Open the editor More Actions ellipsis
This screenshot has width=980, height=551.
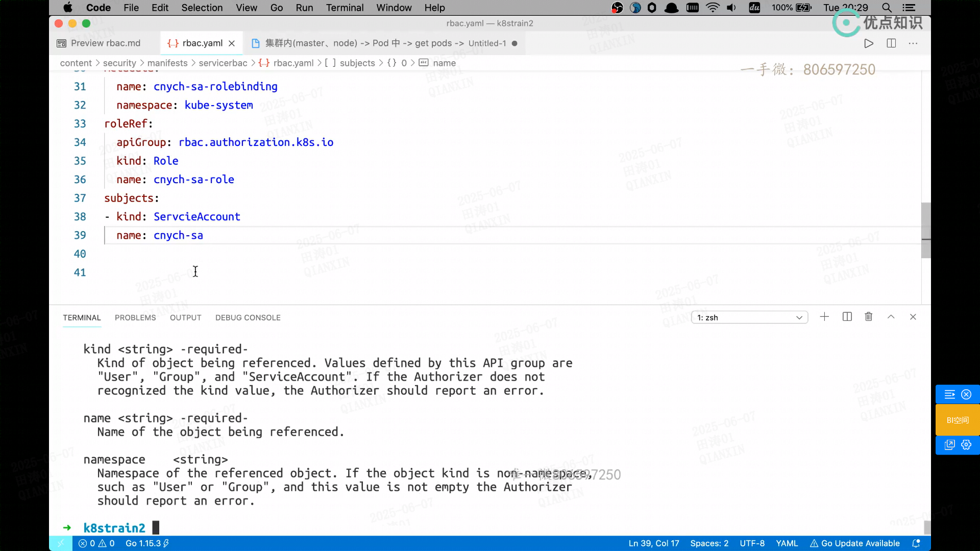(x=913, y=43)
